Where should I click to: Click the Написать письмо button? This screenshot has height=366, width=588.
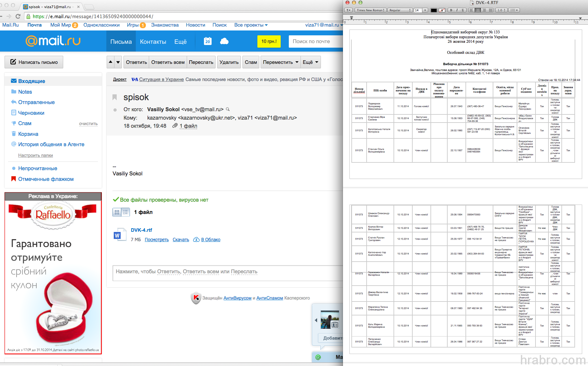tap(34, 62)
